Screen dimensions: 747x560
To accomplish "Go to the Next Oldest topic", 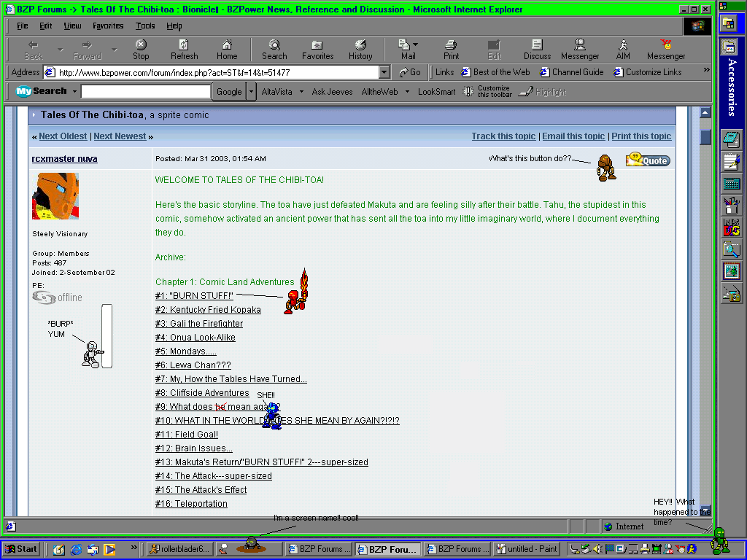I will (63, 136).
